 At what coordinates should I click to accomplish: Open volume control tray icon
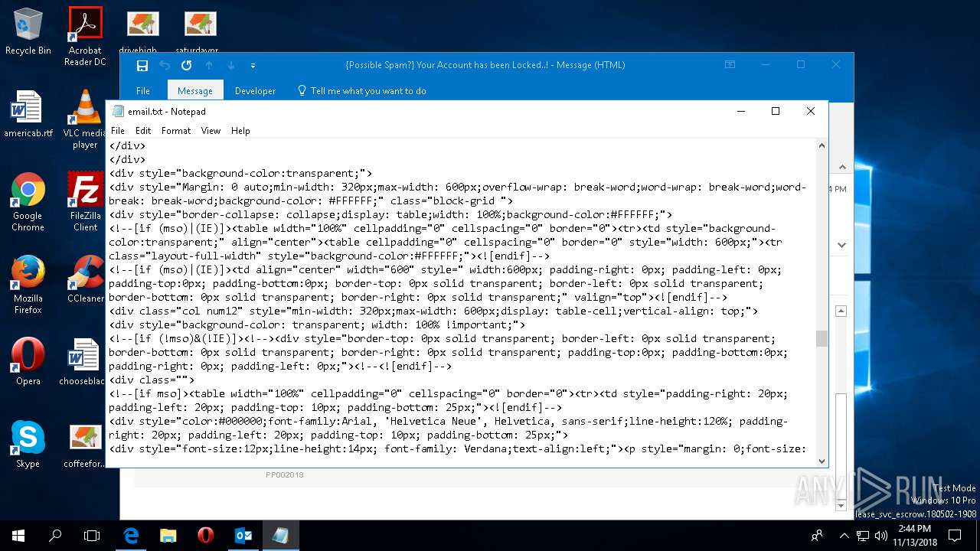(x=880, y=536)
